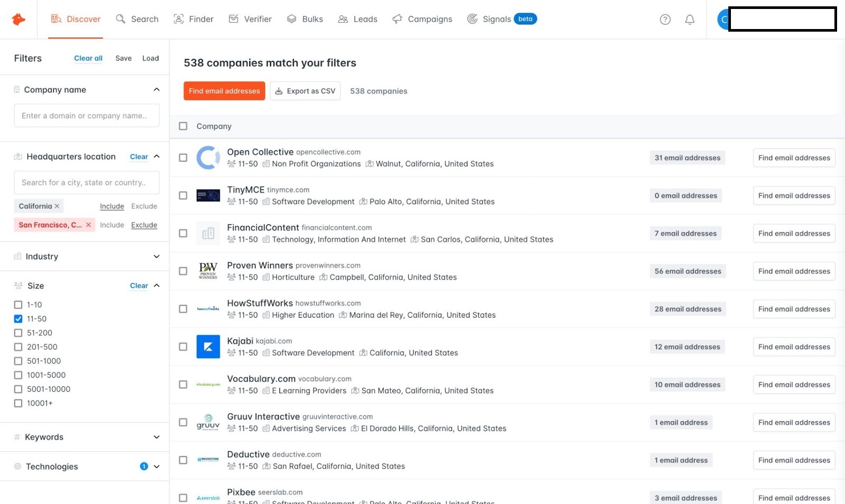This screenshot has height=504, width=845.
Task: Click the Technologies filter count badge
Action: pos(144,467)
